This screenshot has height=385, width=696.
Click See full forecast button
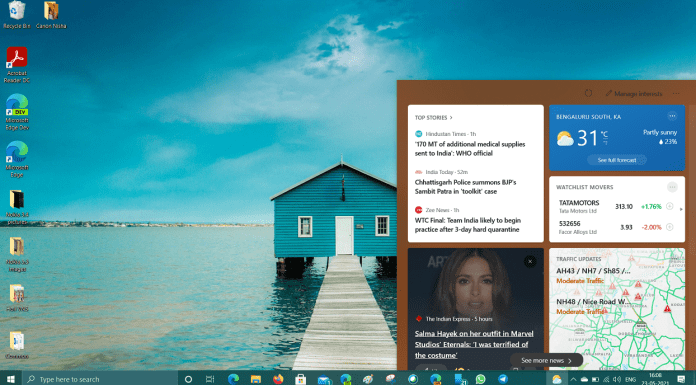[x=617, y=160]
